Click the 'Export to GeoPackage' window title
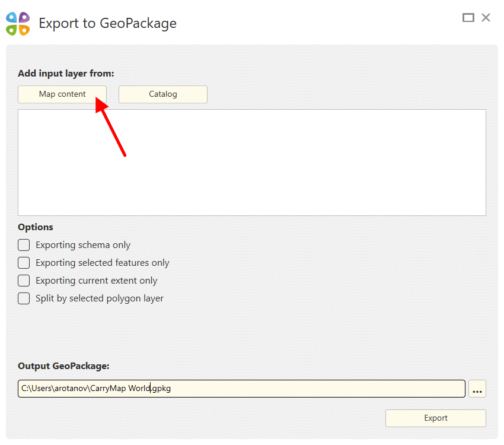Viewport: 504px width, 445px height. pyautogui.click(x=107, y=24)
